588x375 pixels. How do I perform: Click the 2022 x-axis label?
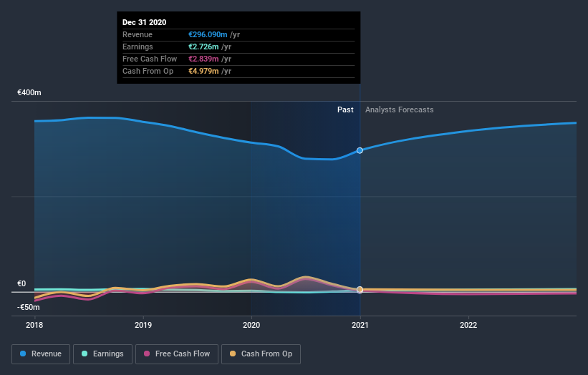click(x=468, y=325)
